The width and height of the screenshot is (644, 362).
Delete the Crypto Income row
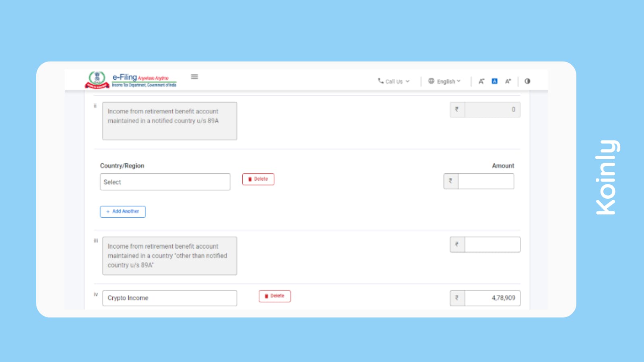pos(275,296)
